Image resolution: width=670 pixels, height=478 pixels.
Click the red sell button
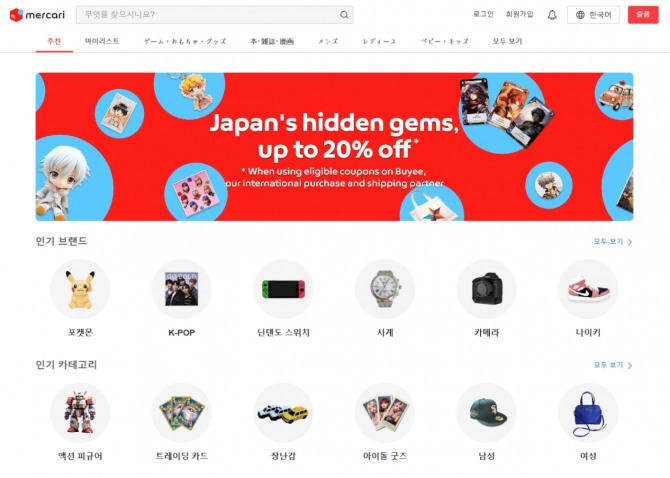643,15
